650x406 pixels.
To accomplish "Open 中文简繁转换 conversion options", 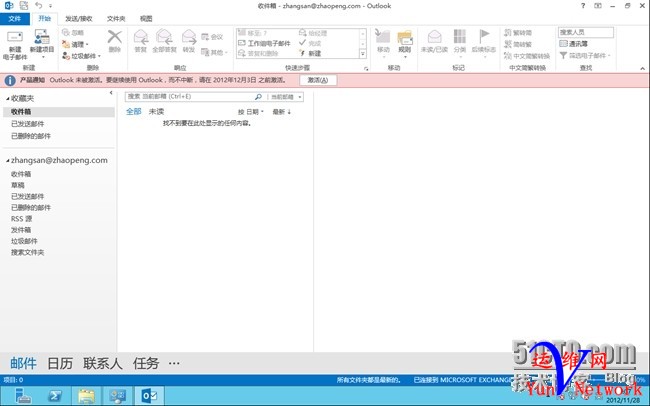I will point(527,56).
